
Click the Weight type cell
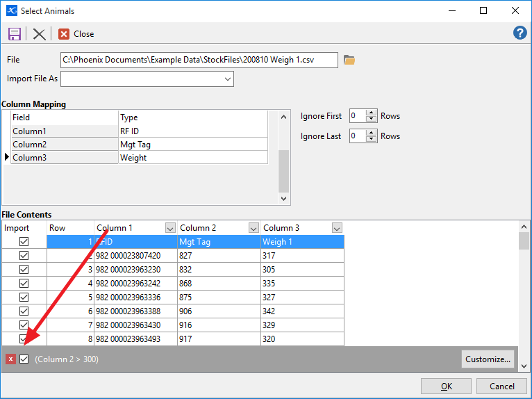click(193, 158)
